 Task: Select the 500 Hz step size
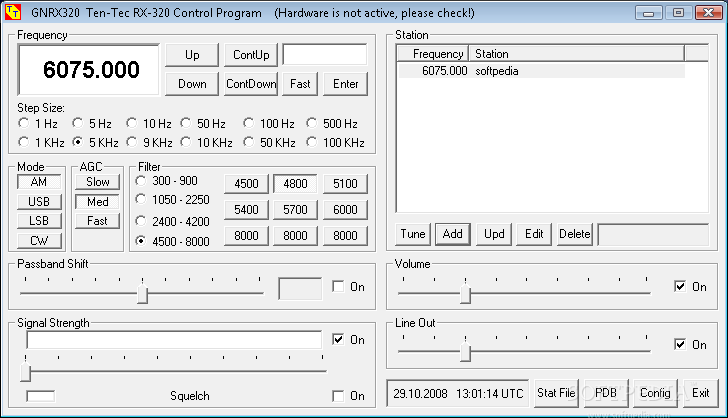coord(332,124)
